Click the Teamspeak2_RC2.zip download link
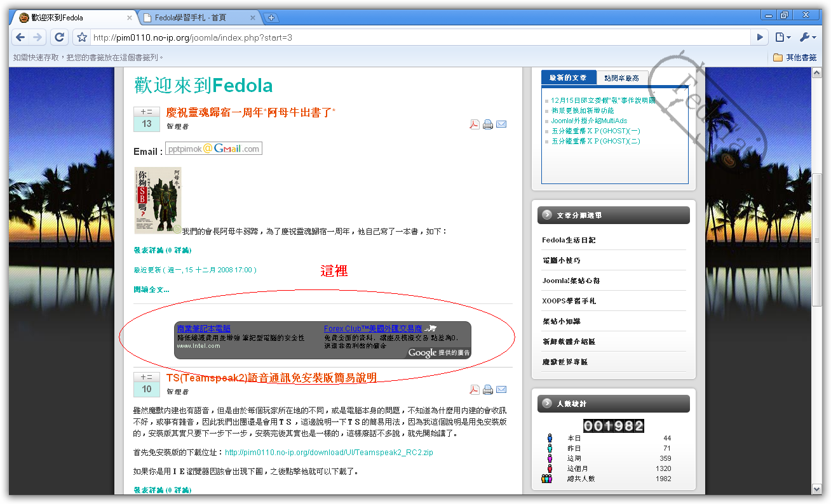This screenshot has width=831, height=504. click(328, 453)
